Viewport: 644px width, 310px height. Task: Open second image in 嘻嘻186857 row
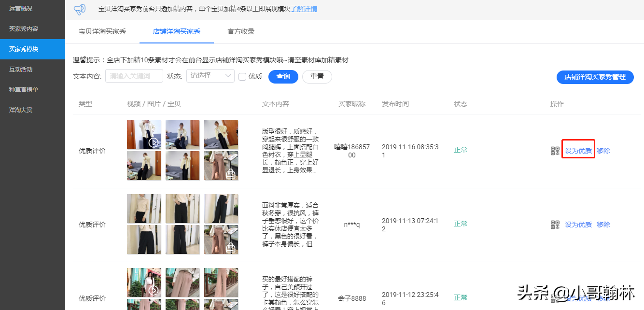click(x=182, y=135)
